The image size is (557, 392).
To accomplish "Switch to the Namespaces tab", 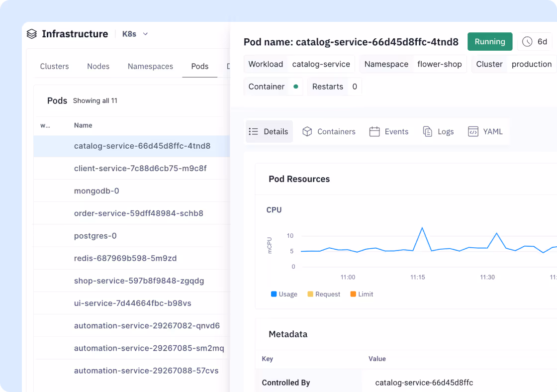I will [x=150, y=67].
